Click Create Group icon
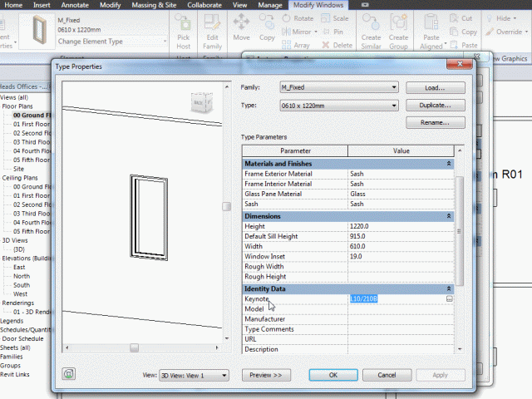Viewport: 532px width, 399px height. click(x=398, y=22)
